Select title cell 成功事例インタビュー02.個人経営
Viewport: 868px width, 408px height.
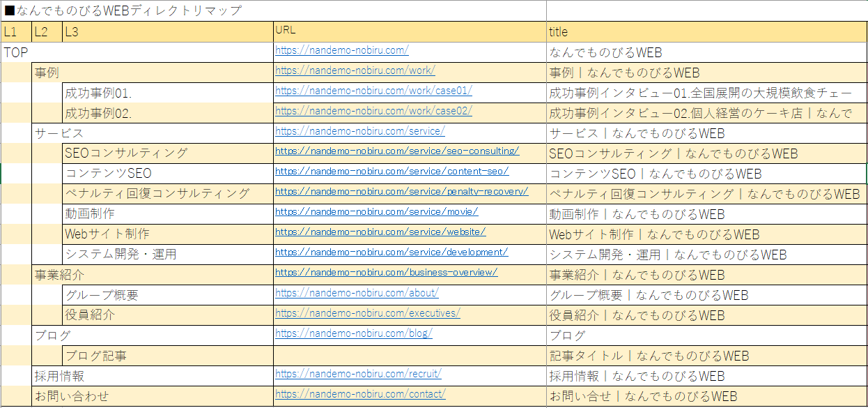click(707, 113)
